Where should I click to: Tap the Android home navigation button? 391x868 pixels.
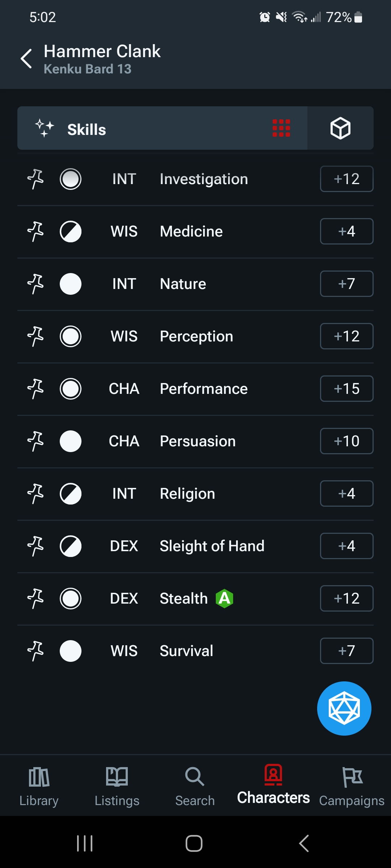[194, 843]
